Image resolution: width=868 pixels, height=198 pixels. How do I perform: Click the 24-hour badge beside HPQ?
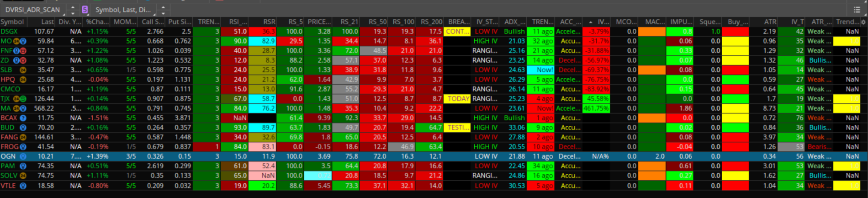tap(23, 80)
